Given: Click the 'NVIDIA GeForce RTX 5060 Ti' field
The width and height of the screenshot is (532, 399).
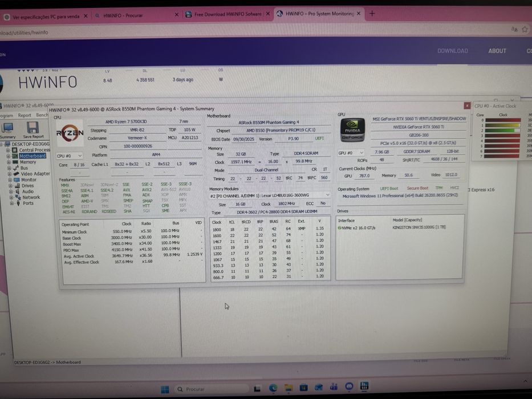Looking at the screenshot, I should 419,127.
